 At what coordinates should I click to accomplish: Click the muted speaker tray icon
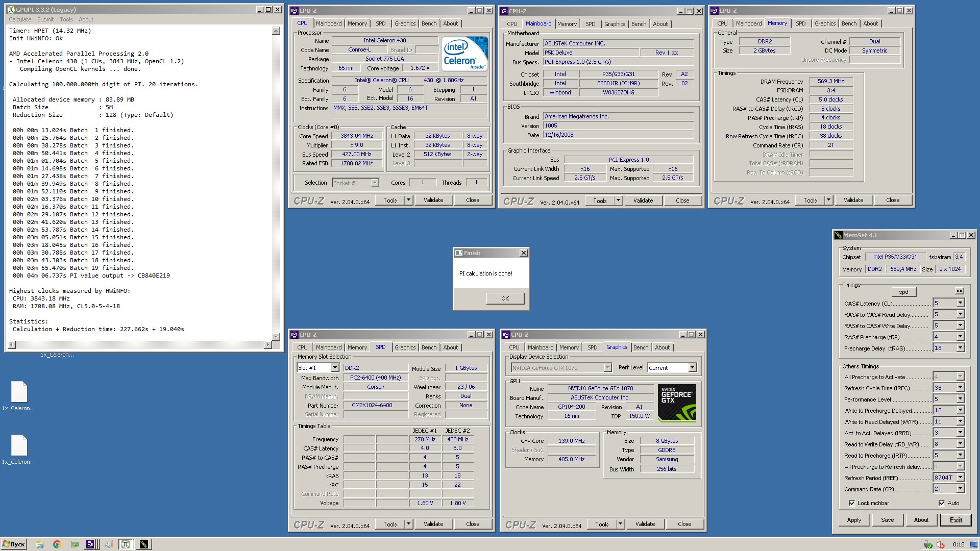940,544
